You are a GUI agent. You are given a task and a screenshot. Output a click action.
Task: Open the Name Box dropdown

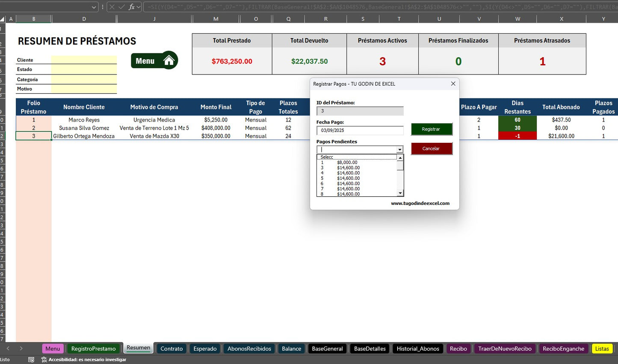[94, 6]
